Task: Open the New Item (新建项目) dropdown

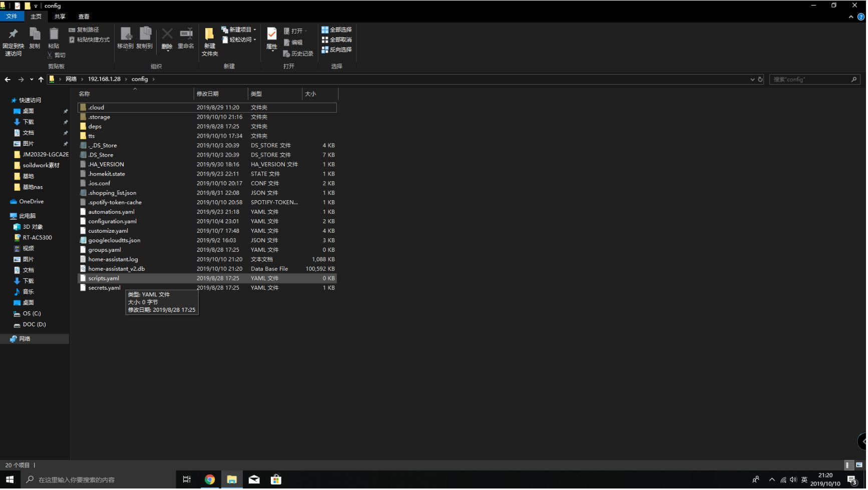Action: [x=239, y=30]
